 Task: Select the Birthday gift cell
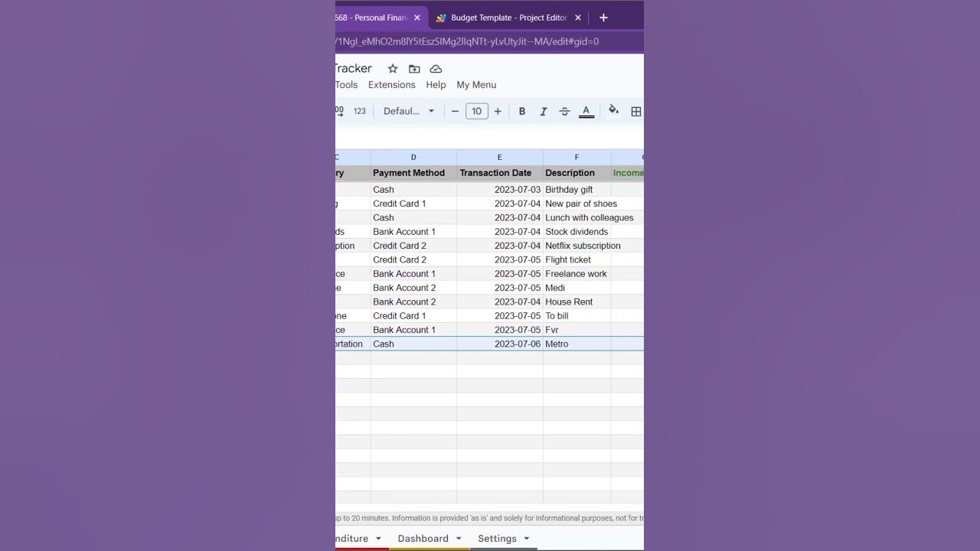[x=577, y=189]
